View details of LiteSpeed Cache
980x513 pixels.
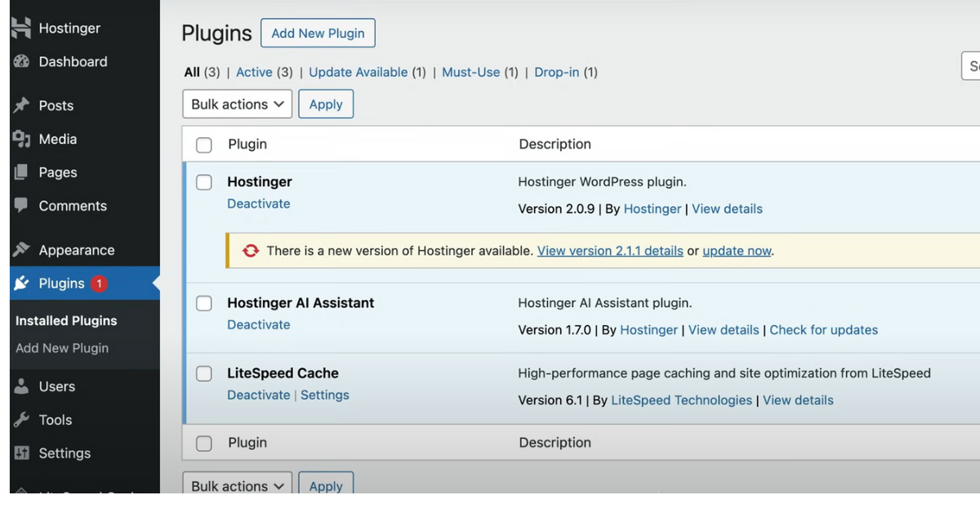(x=798, y=400)
